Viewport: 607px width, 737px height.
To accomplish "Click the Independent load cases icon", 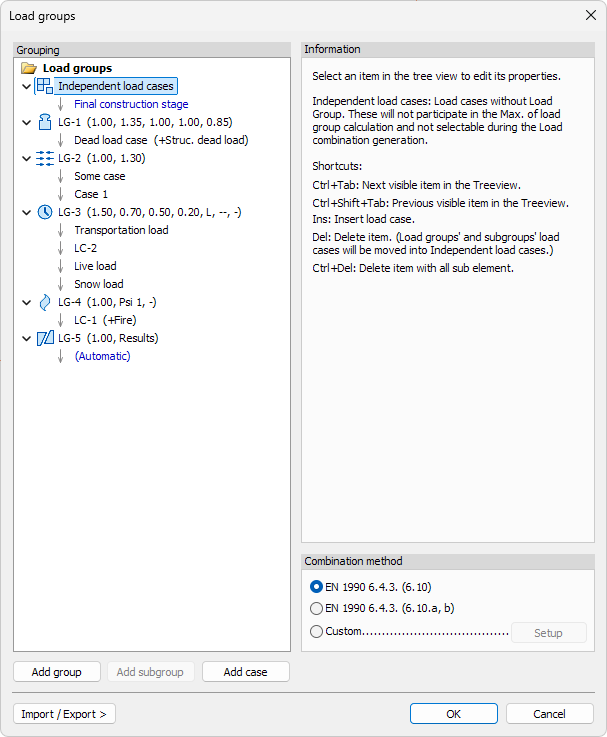I will [44, 86].
